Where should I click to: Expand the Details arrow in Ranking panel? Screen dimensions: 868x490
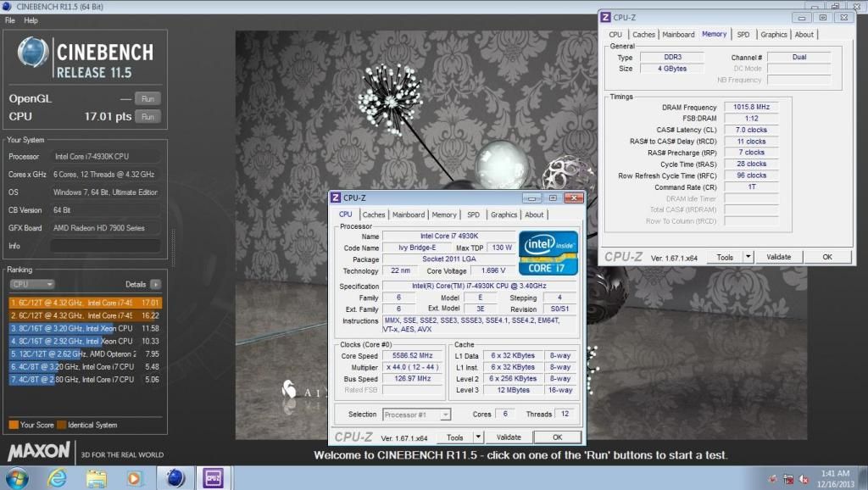tap(156, 285)
